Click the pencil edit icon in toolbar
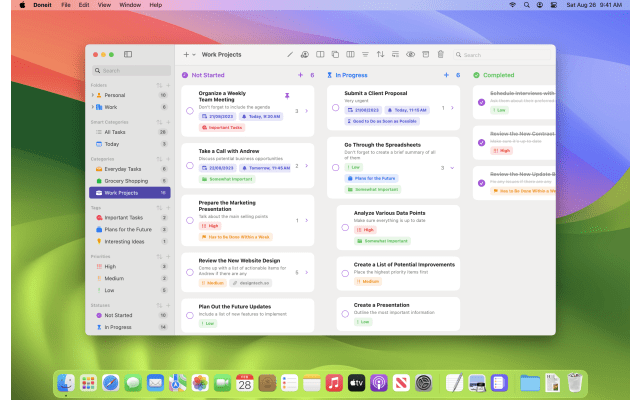The image size is (640, 400). coord(290,54)
